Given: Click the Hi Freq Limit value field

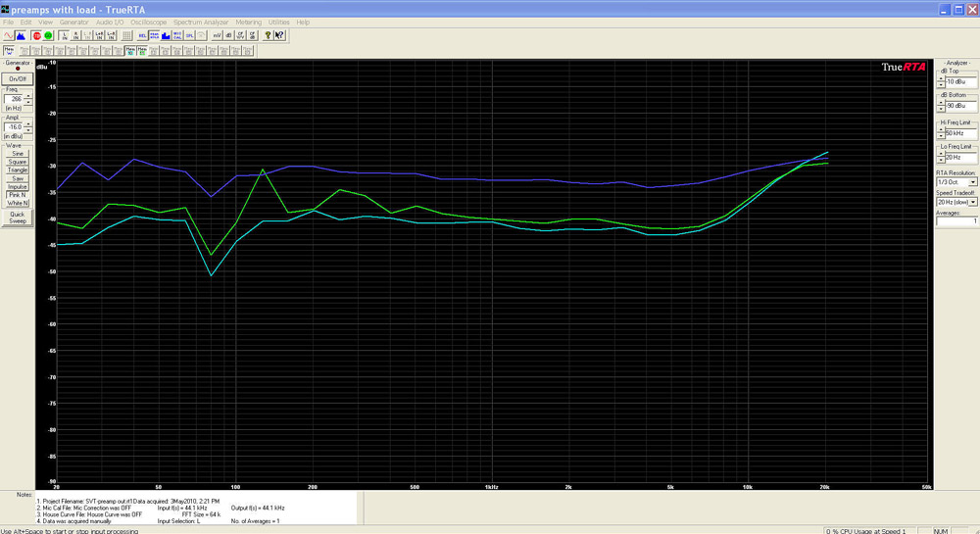Looking at the screenshot, I should [961, 133].
